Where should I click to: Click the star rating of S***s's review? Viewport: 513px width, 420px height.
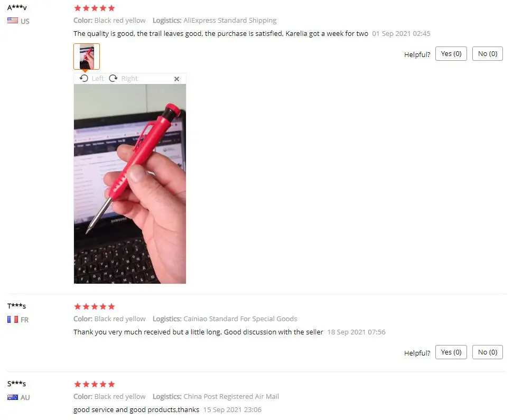point(95,384)
